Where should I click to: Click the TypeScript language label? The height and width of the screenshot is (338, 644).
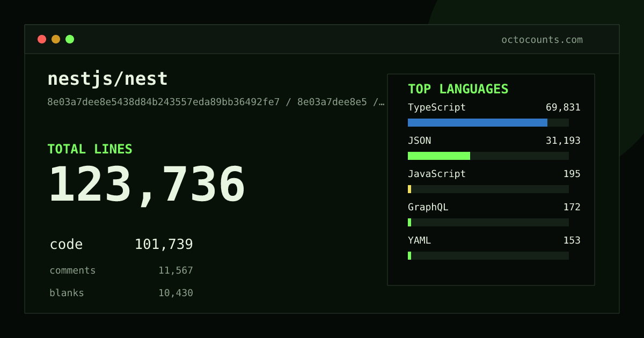(437, 107)
